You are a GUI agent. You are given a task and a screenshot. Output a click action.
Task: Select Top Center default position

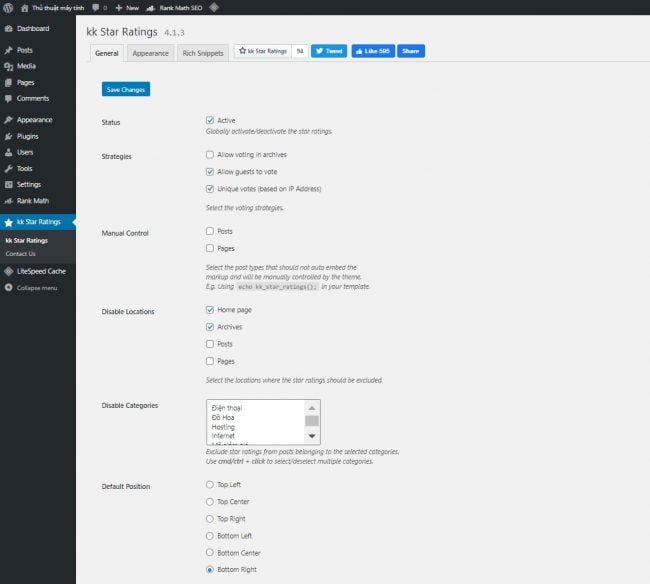(x=210, y=502)
